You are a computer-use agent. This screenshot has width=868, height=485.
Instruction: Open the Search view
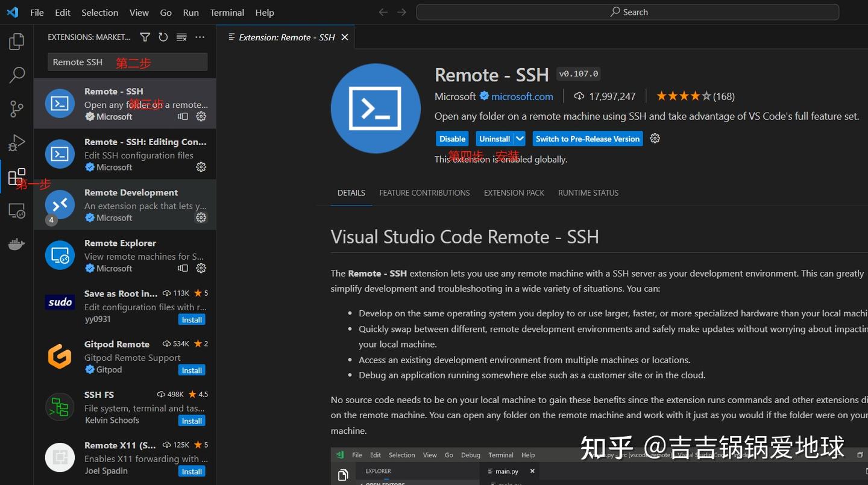tap(16, 75)
